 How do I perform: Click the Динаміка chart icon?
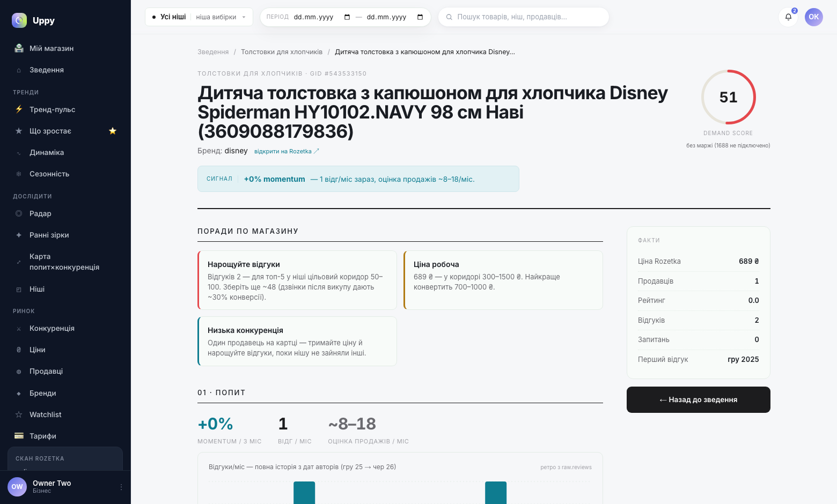coord(19,152)
